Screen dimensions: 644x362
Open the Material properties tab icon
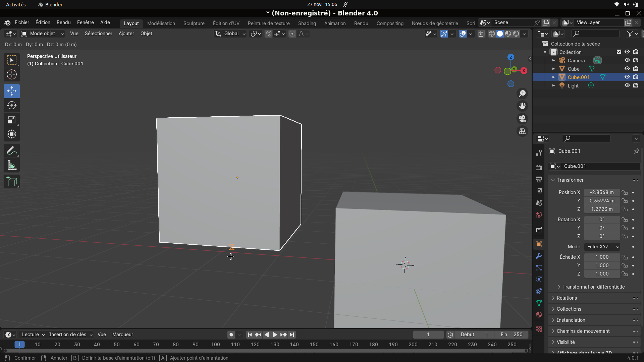pos(539,315)
